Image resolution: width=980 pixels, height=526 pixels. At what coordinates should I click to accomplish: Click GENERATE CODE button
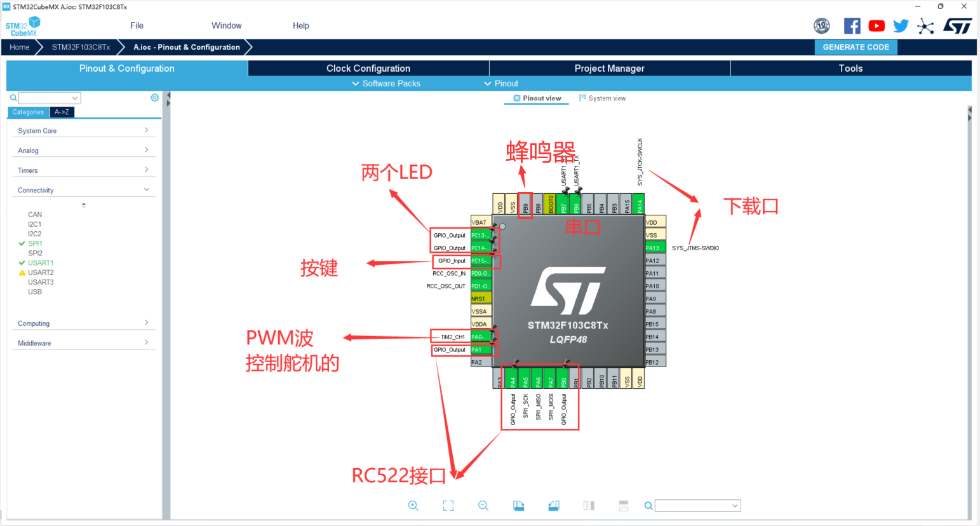(x=856, y=47)
